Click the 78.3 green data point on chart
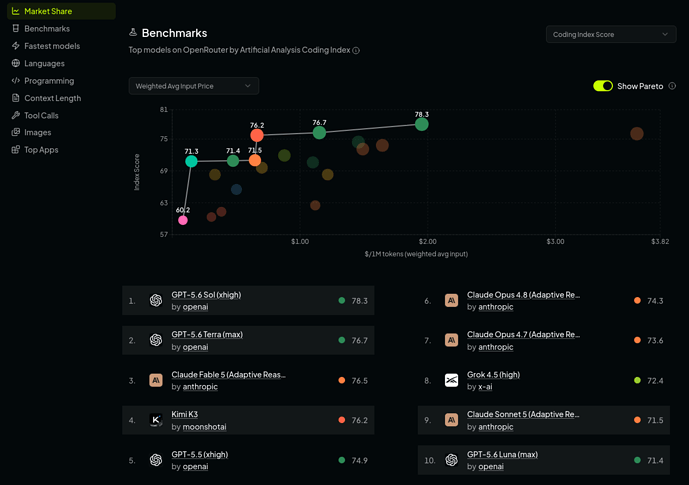689x485 pixels. [x=421, y=124]
